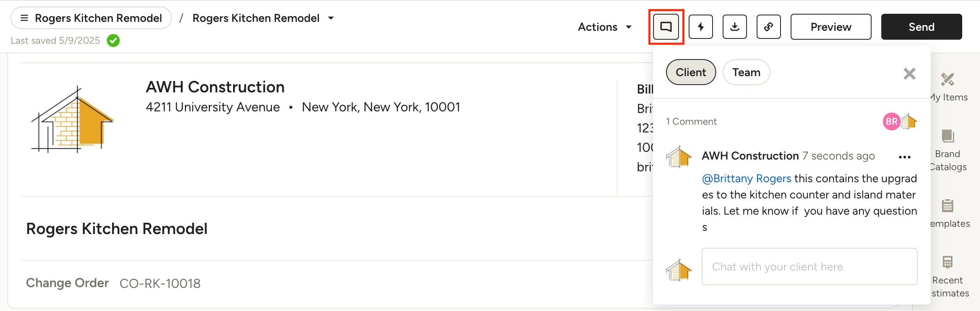Switch to Team comments tab

click(746, 72)
